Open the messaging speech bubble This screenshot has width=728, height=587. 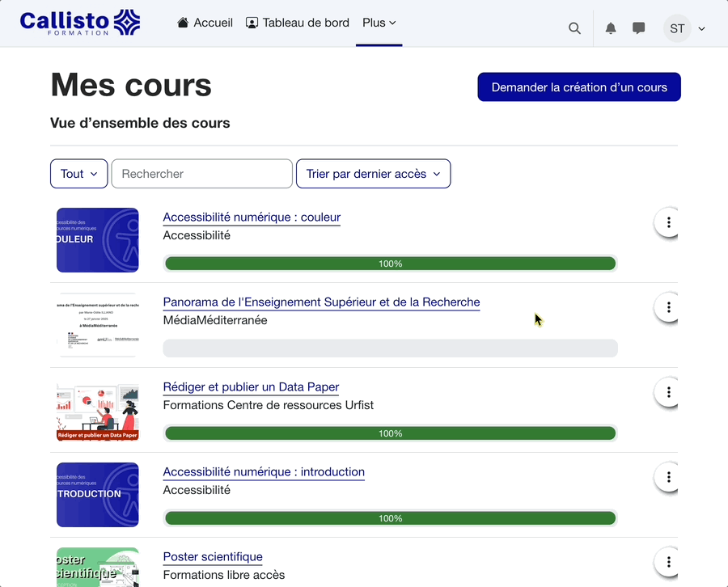click(638, 28)
